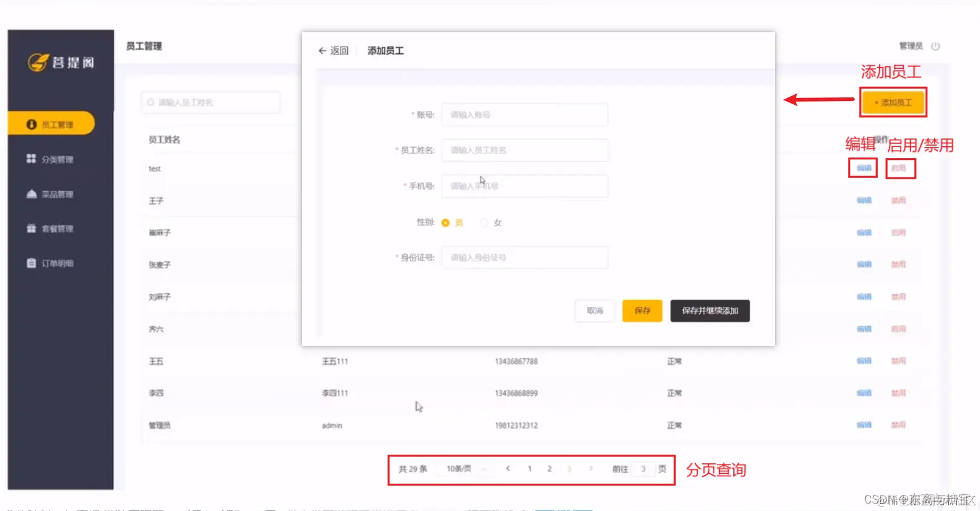Viewport: 980px width, 511px height.
Task: Go to next page with right chevron
Action: tap(591, 469)
